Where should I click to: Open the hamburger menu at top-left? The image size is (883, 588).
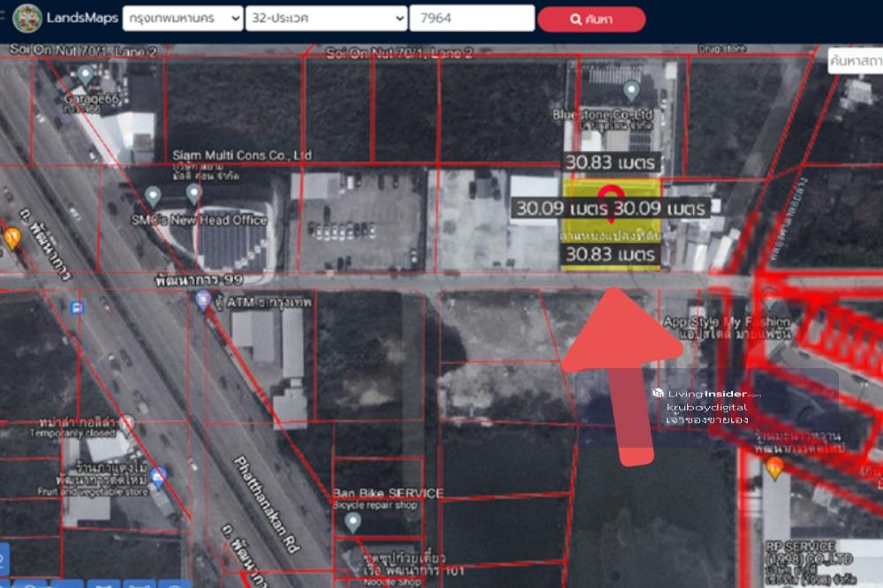click(x=3, y=18)
